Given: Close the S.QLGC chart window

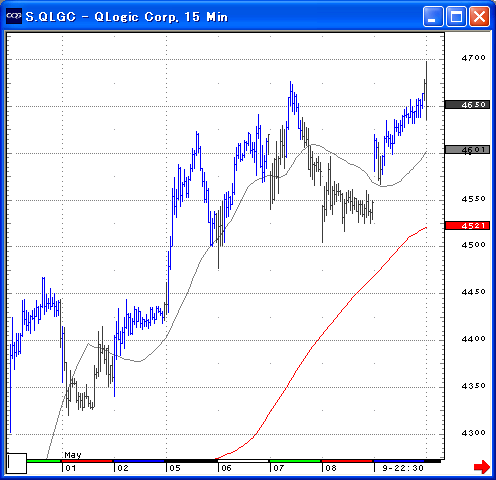Looking at the screenshot, I should tap(479, 16).
